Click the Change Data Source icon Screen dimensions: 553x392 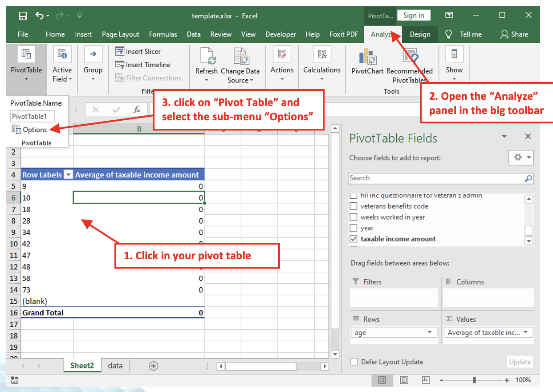pyautogui.click(x=240, y=57)
